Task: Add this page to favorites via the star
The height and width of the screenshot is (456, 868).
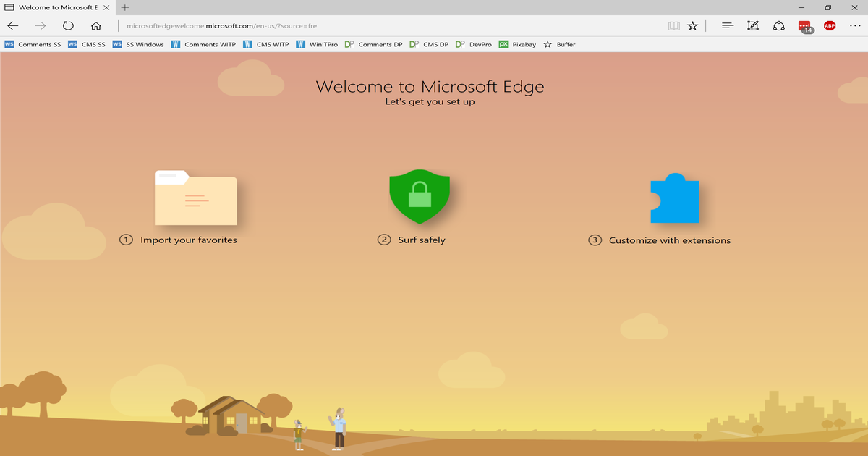Action: point(693,25)
